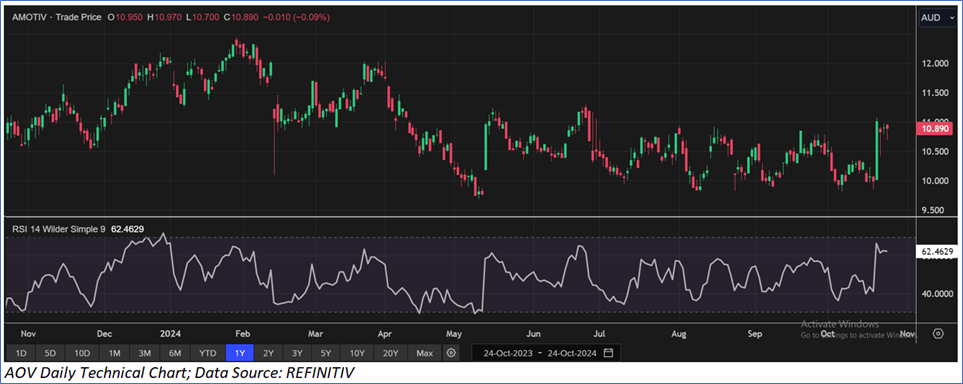Open the AUD currency dropdown

point(937,18)
